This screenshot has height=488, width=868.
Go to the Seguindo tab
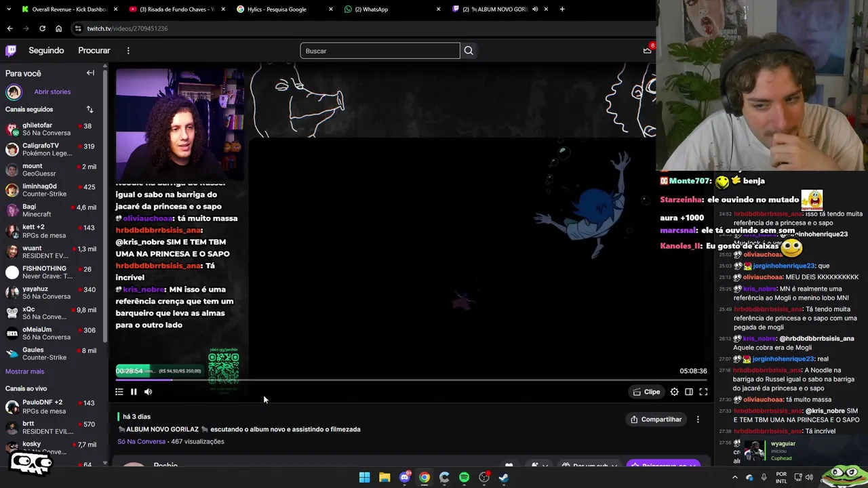point(46,51)
